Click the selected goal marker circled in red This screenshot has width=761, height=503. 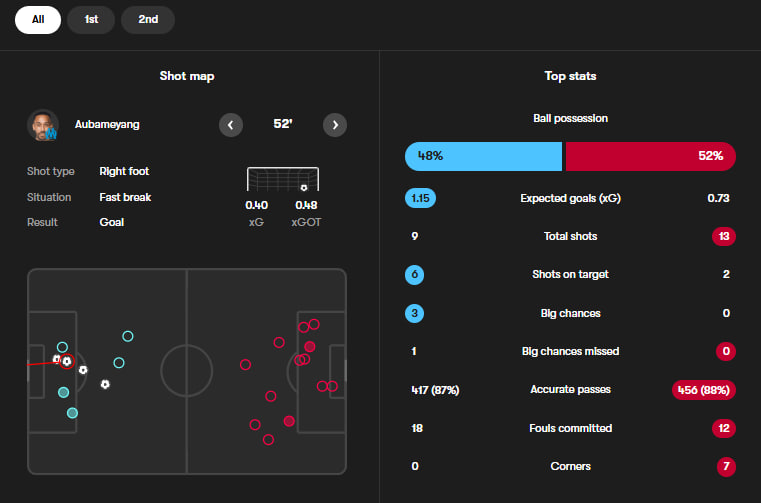67,361
